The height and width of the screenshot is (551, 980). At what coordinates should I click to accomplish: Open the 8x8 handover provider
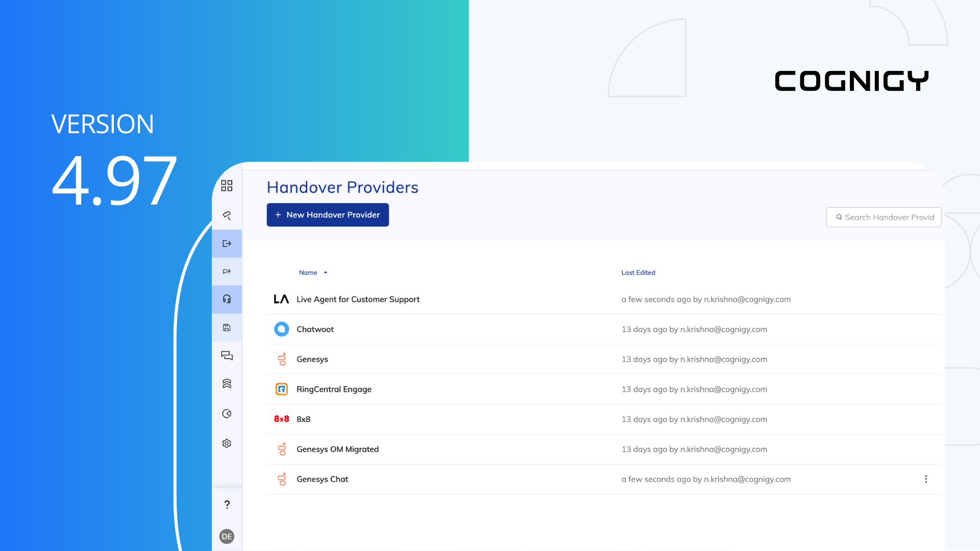(304, 419)
